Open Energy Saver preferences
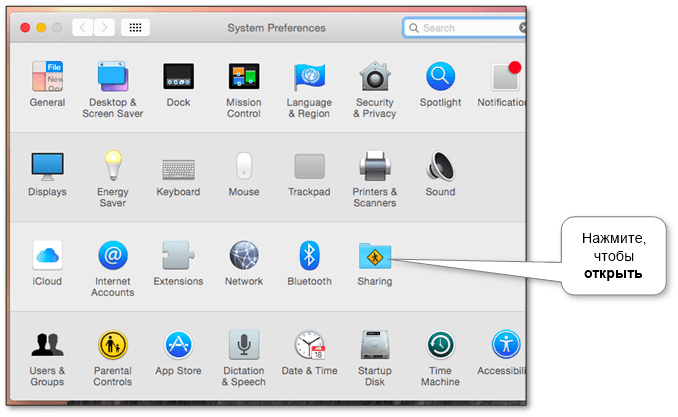678x417 pixels. (x=112, y=179)
